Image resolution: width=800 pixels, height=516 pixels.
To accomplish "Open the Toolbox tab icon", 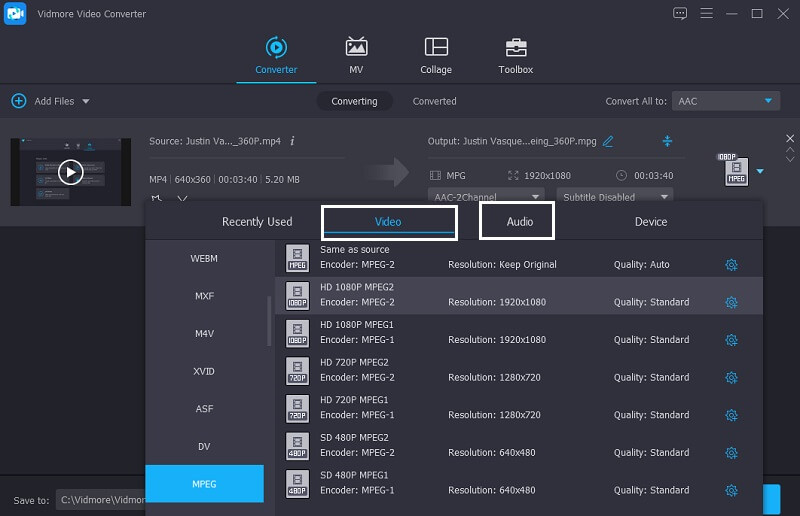I will pos(516,48).
